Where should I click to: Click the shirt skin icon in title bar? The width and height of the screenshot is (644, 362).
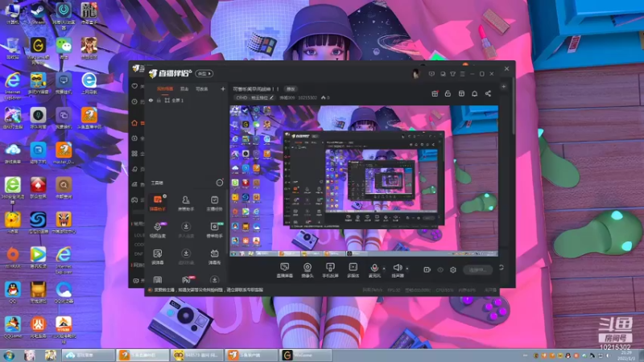point(452,74)
